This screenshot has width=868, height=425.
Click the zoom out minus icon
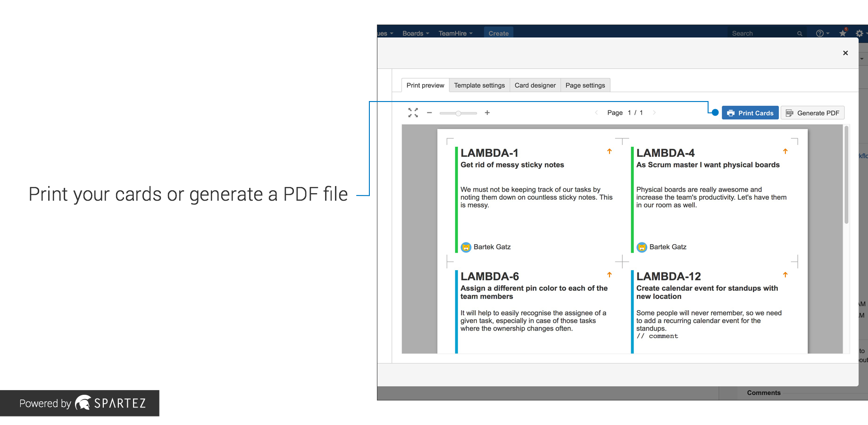coord(429,112)
